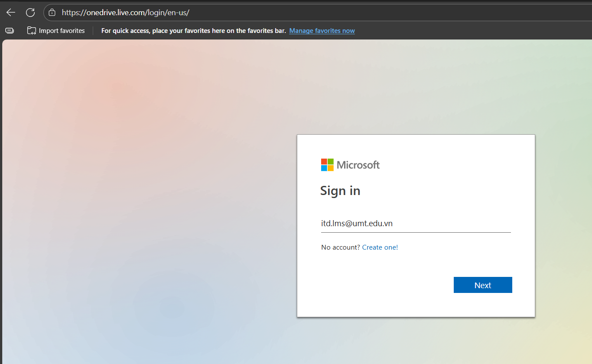Click the favorites bar quick access hint text
Screen dimensions: 592x364
[x=193, y=31]
